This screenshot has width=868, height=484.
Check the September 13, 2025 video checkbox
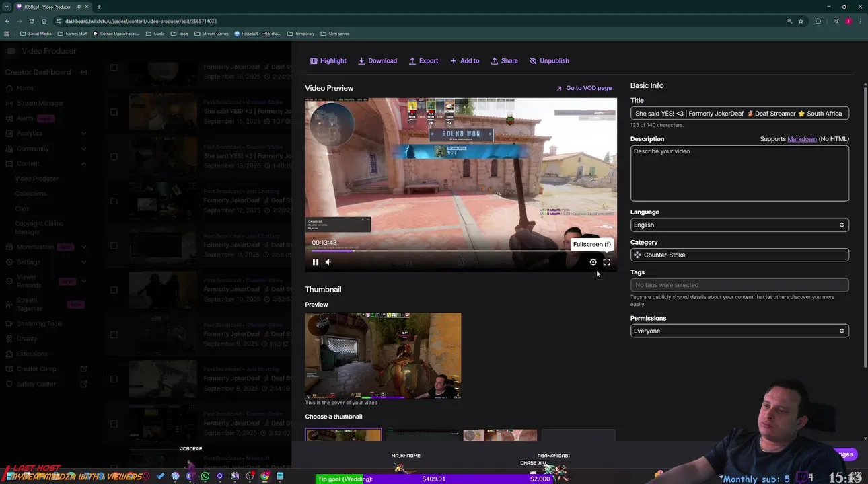(114, 157)
